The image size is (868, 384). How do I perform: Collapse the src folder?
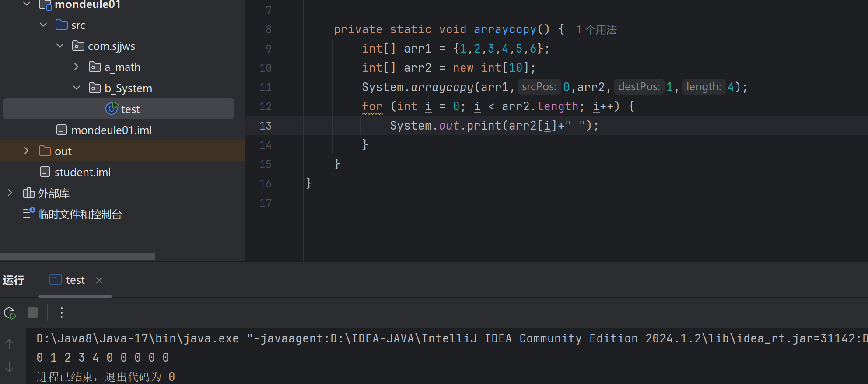pyautogui.click(x=43, y=25)
